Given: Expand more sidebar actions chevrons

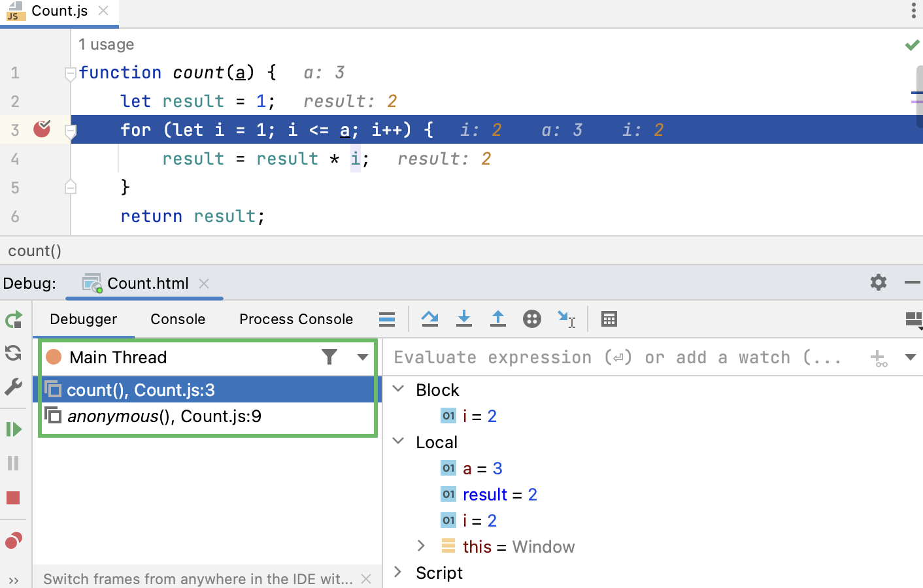Looking at the screenshot, I should pyautogui.click(x=14, y=580).
